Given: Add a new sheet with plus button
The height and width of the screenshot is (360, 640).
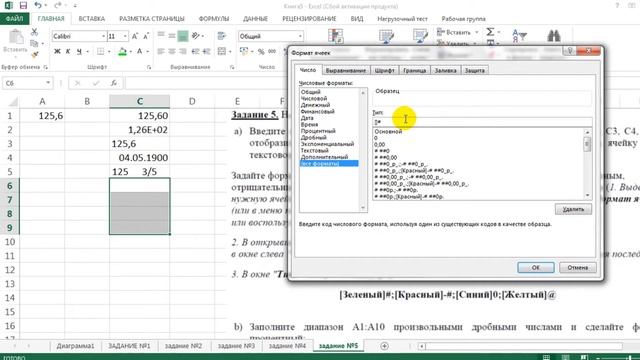Looking at the screenshot, I should click(x=384, y=346).
